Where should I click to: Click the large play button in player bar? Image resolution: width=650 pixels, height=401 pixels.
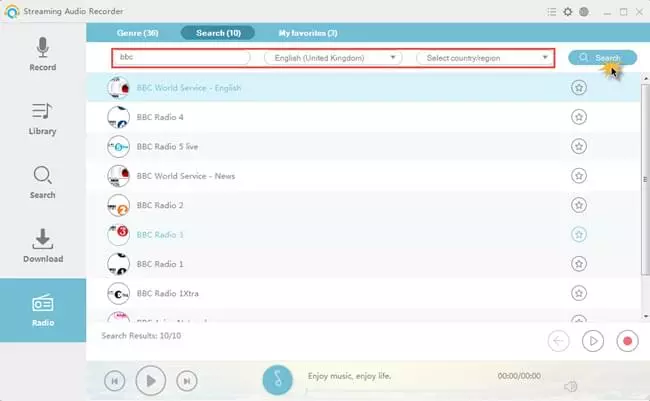point(151,381)
